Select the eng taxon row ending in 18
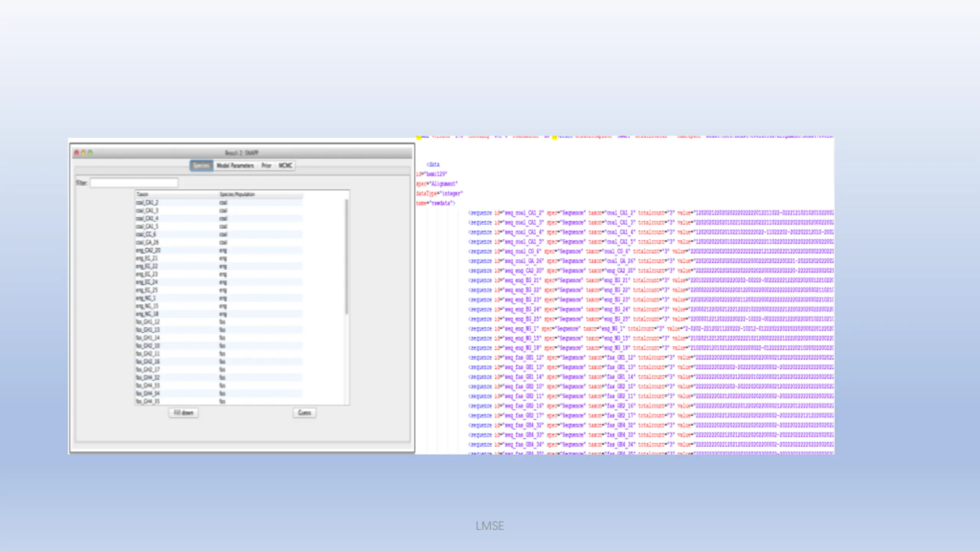Viewport: 980px width, 551px height. [219, 314]
